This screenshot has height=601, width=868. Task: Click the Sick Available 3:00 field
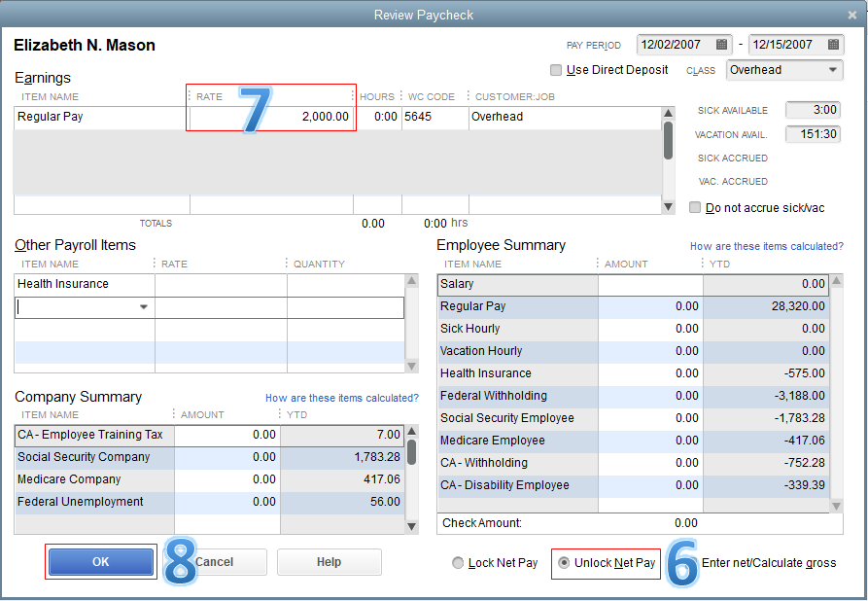tap(813, 110)
